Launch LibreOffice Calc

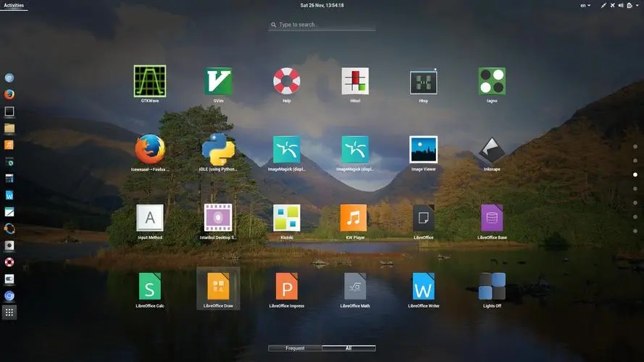point(150,286)
